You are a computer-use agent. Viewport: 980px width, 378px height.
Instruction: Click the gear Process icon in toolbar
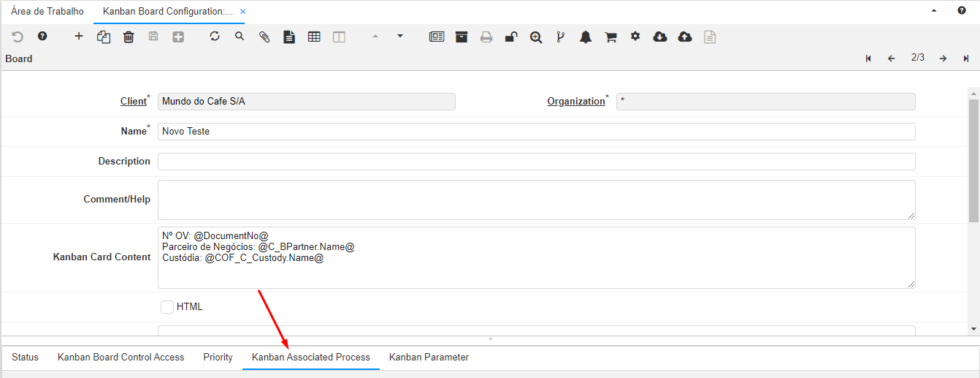(x=635, y=37)
